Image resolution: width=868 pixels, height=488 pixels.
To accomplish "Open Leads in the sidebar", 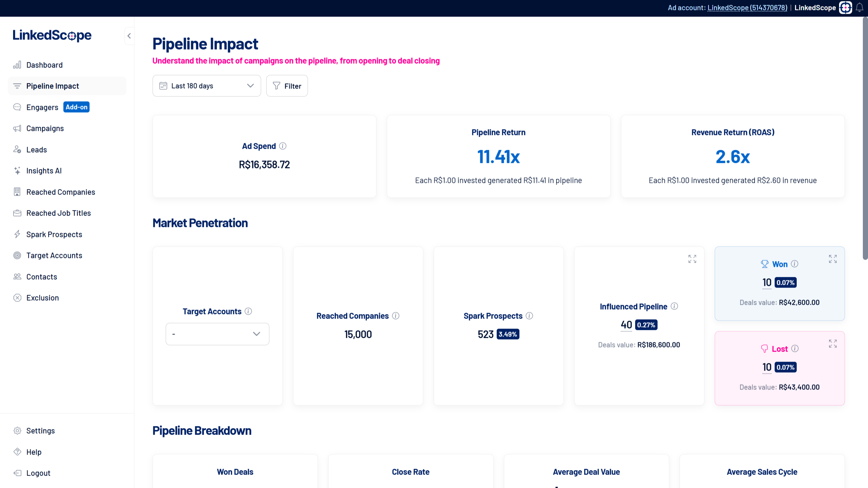I will click(x=67, y=149).
